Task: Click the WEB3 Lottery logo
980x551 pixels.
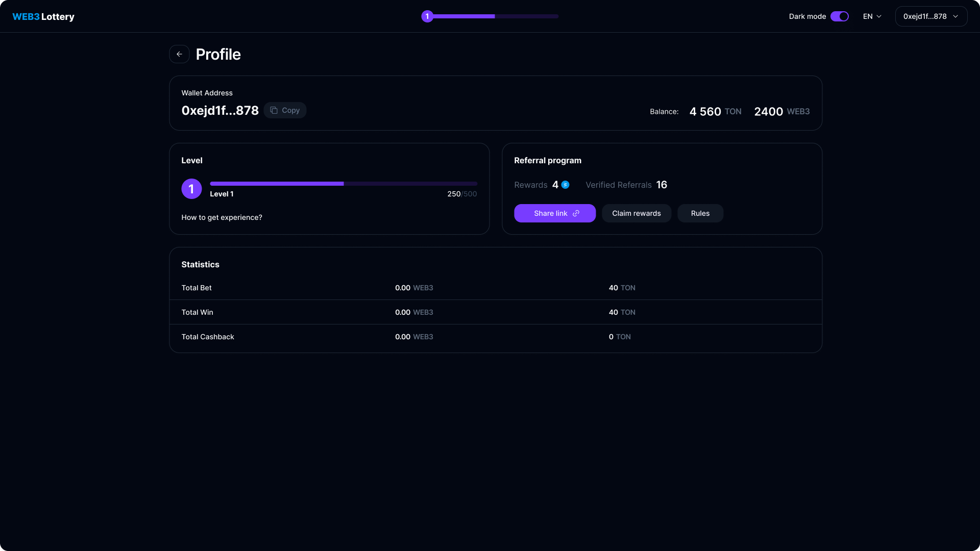Action: tap(43, 16)
